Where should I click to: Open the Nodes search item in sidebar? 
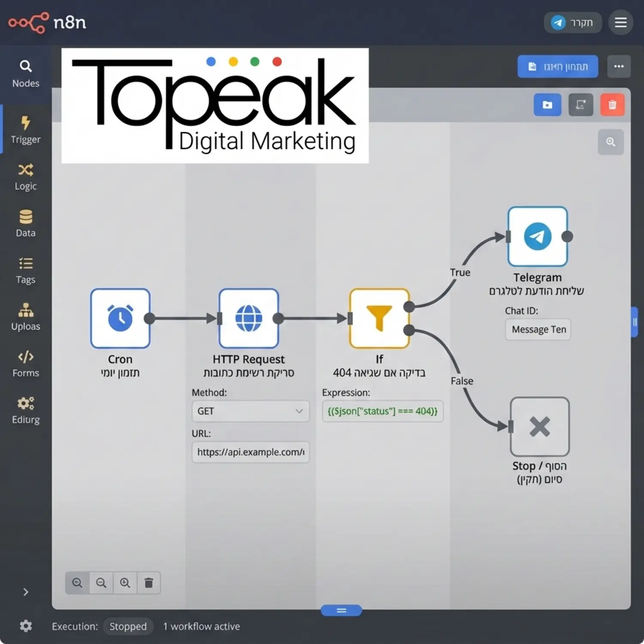tap(26, 74)
